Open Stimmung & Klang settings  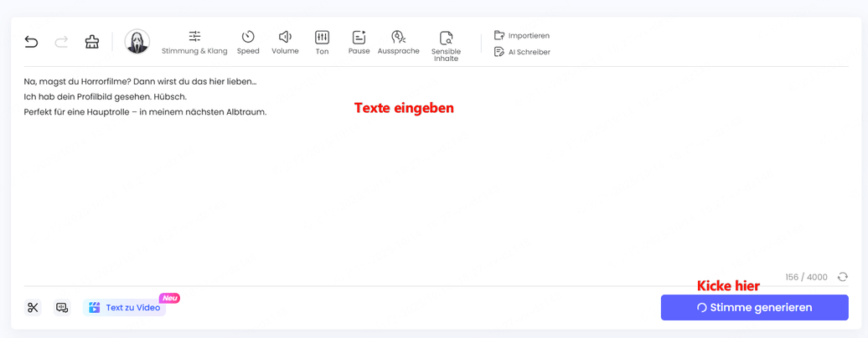[194, 43]
